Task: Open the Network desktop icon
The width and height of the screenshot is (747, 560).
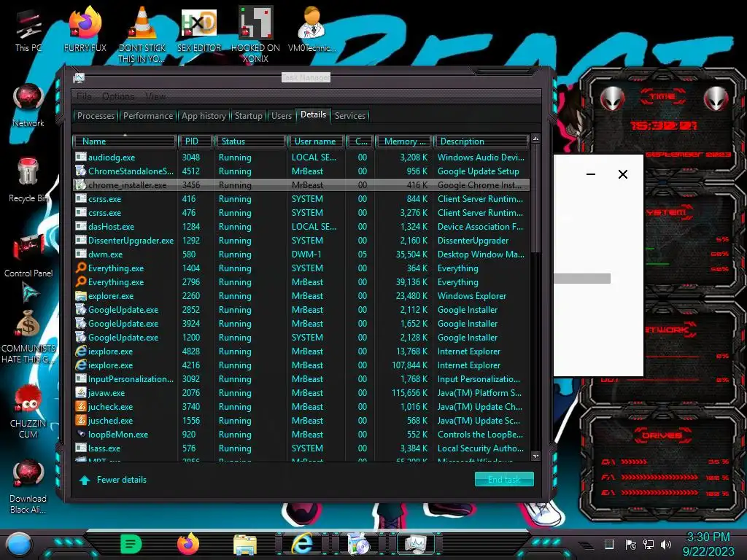Action: [28, 105]
